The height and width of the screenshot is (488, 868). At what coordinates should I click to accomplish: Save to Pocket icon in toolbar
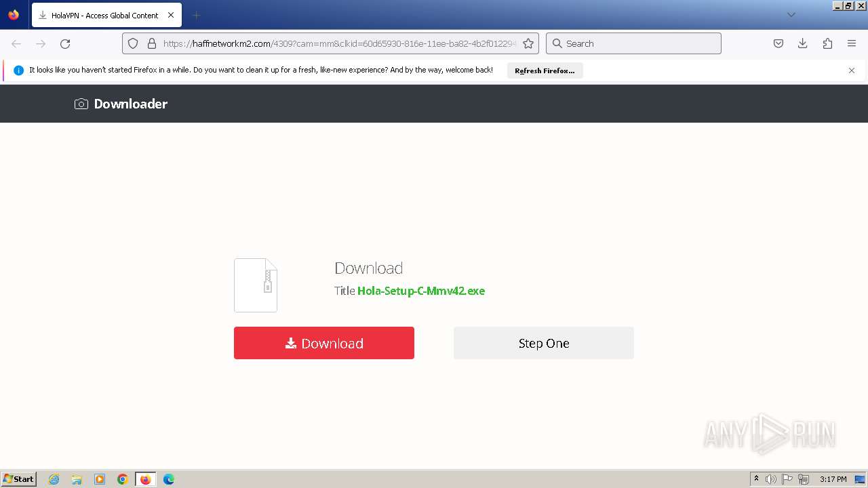(x=778, y=43)
